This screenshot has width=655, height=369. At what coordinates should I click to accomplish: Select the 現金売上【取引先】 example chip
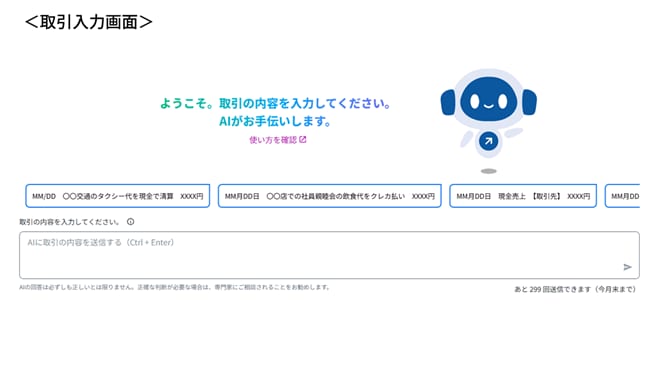(523, 196)
